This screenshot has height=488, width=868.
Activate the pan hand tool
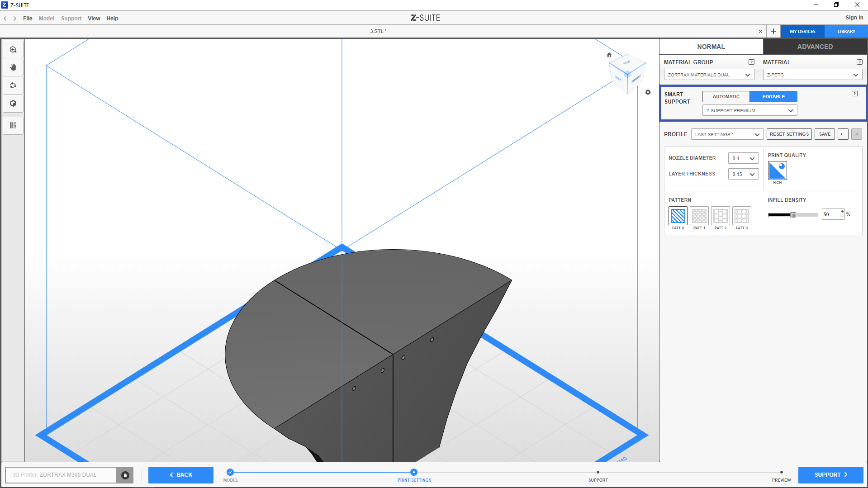pos(13,67)
